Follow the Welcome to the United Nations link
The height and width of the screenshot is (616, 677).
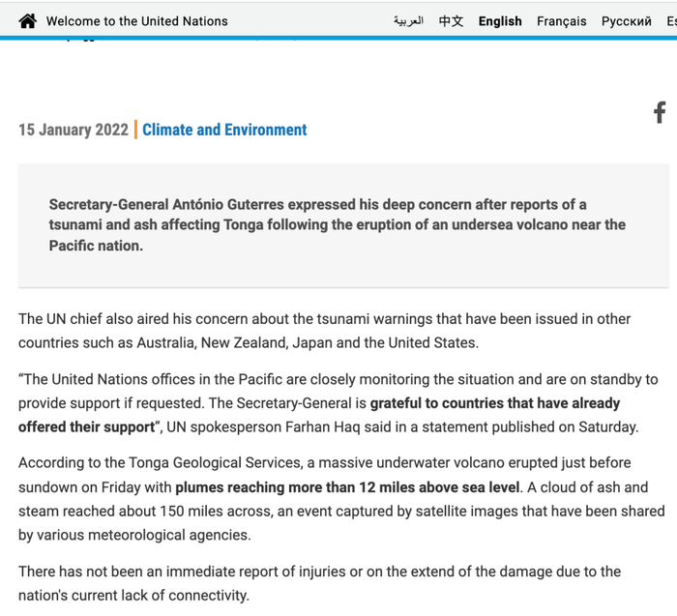click(x=137, y=21)
